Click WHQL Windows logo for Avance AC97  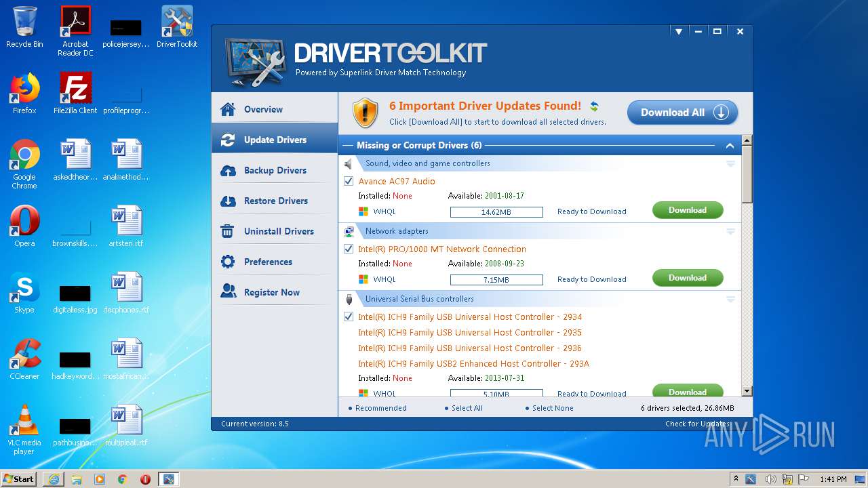363,211
